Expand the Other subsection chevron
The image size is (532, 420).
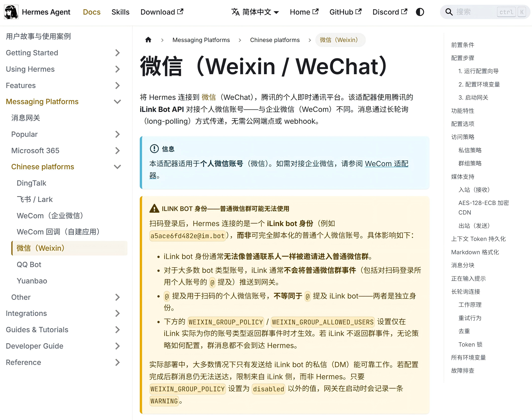tap(117, 297)
